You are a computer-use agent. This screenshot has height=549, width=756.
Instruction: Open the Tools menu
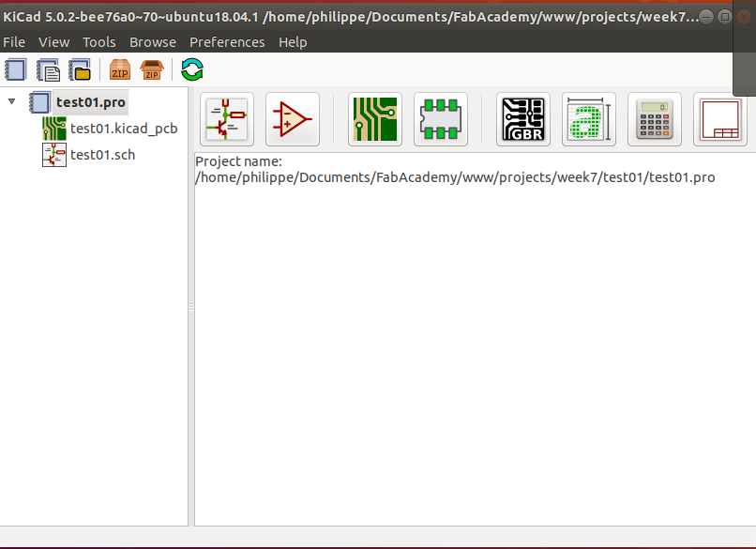(x=98, y=42)
